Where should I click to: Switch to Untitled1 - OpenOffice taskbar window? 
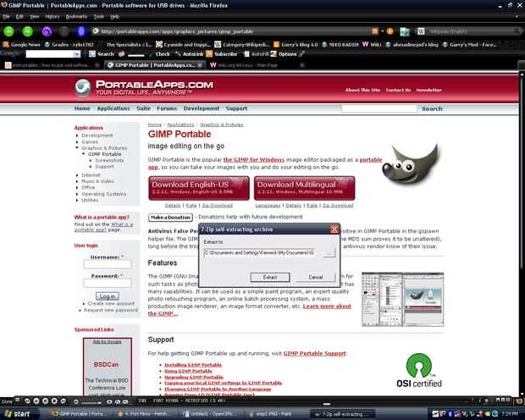tap(212, 414)
